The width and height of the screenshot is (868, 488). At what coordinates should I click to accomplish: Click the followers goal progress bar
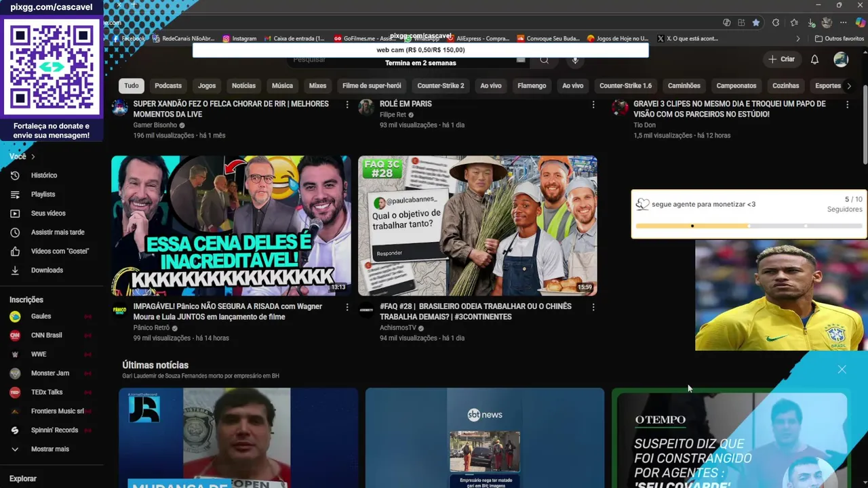click(x=749, y=226)
